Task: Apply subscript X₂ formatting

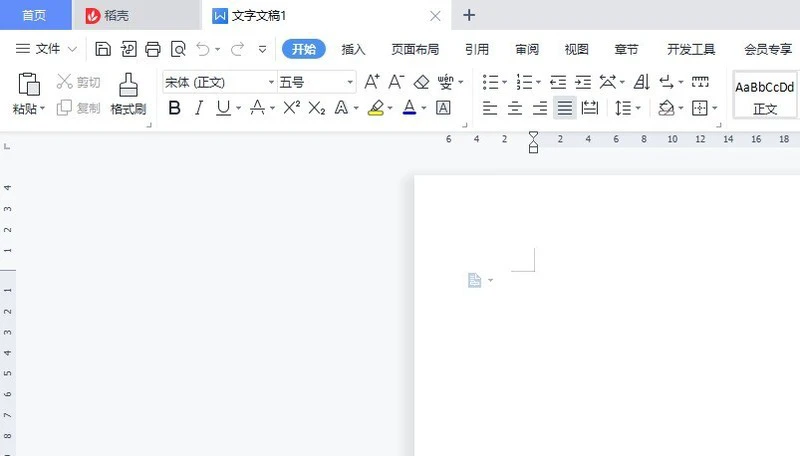Action: point(317,108)
